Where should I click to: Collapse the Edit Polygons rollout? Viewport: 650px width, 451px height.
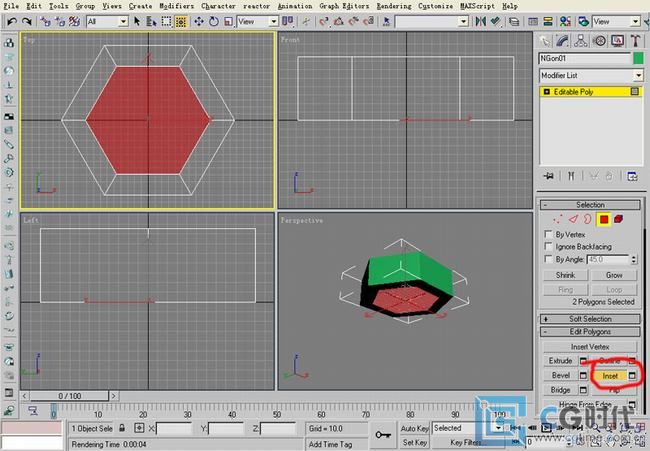(x=590, y=332)
